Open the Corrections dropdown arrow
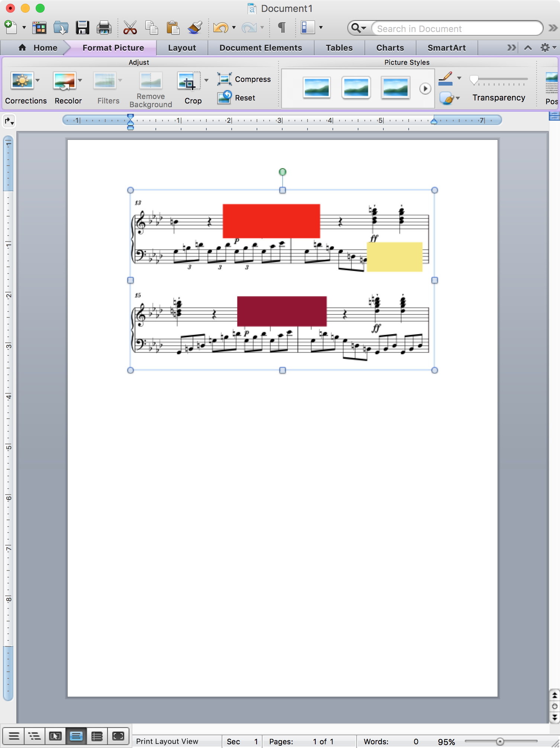Image resolution: width=560 pixels, height=748 pixels. pyautogui.click(x=38, y=80)
